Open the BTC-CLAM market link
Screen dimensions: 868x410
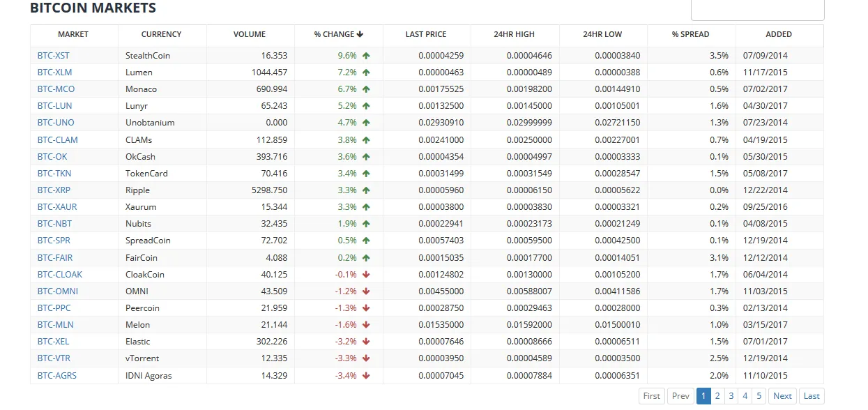[x=58, y=139]
